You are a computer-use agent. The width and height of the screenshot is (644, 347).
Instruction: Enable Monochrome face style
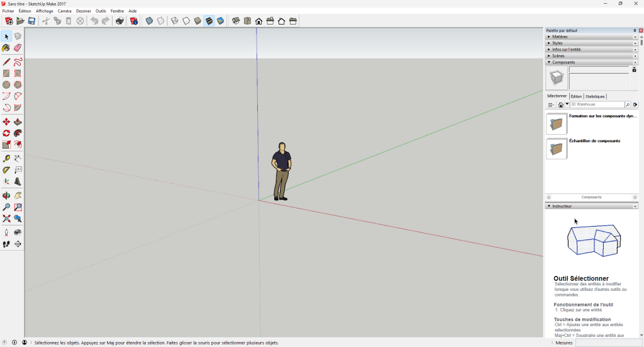click(x=221, y=21)
